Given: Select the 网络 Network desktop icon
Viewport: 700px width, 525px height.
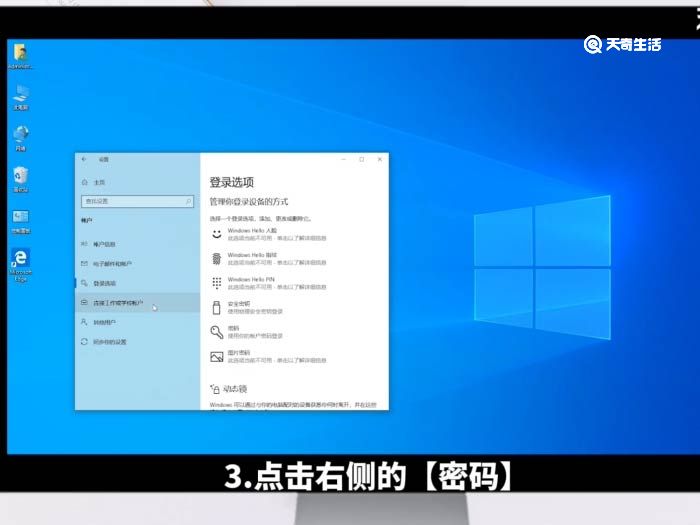Looking at the screenshot, I should coord(21,139).
